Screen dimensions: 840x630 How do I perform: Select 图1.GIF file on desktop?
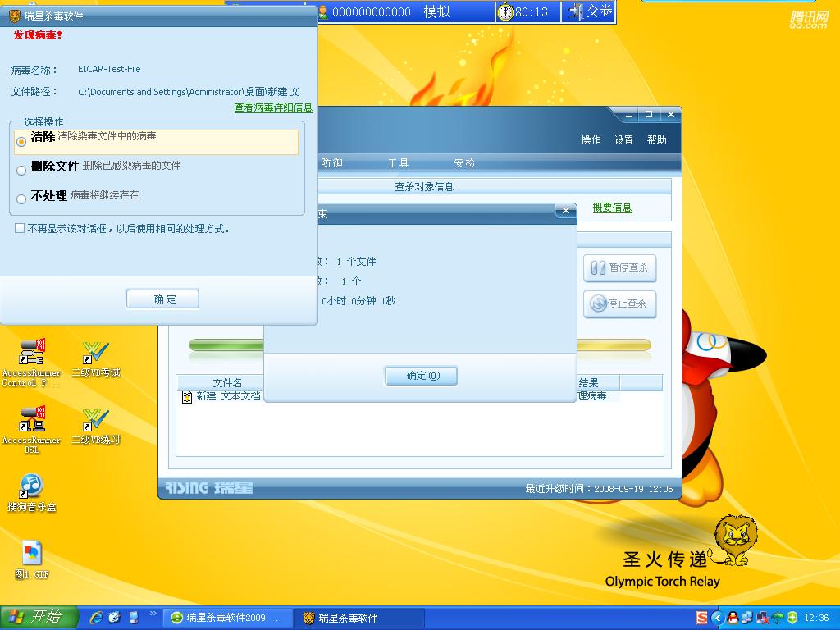click(x=32, y=559)
